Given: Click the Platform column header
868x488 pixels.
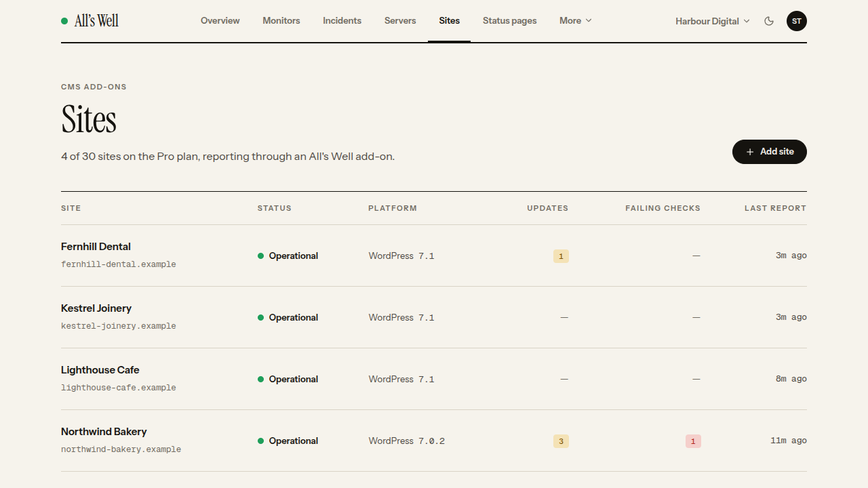Looking at the screenshot, I should point(393,208).
